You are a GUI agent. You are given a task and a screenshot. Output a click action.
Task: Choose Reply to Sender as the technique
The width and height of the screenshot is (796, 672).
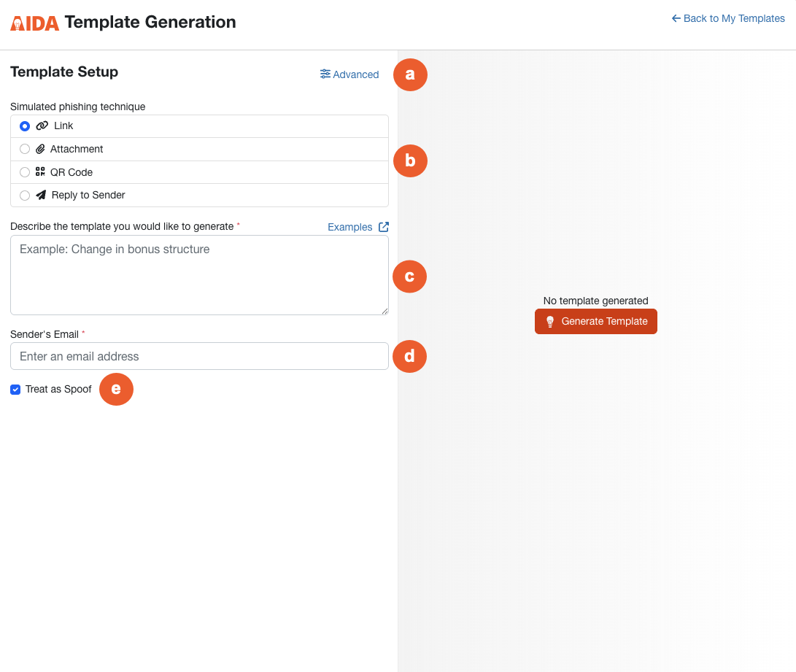[x=24, y=195]
